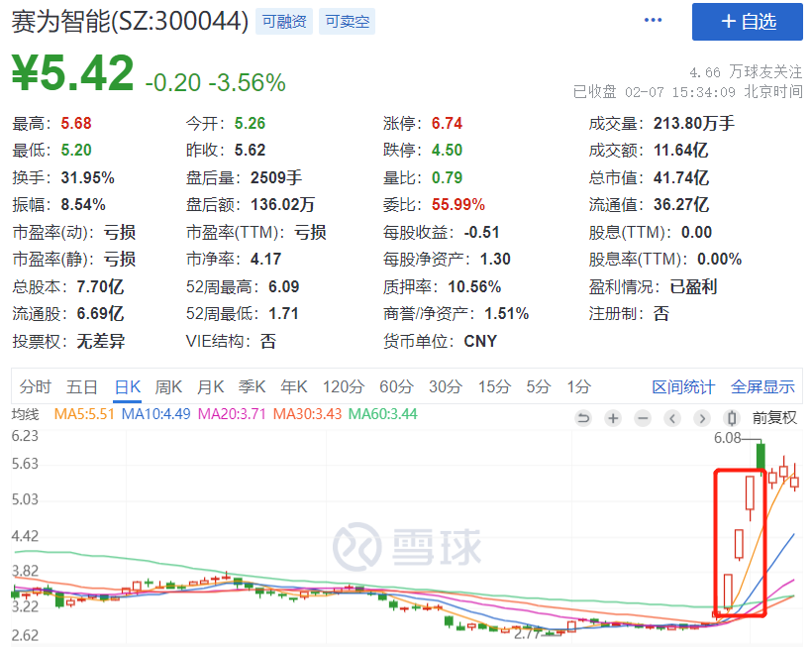The image size is (812, 647).
Task: Zoom out the chart with minus icon
Action: point(643,418)
